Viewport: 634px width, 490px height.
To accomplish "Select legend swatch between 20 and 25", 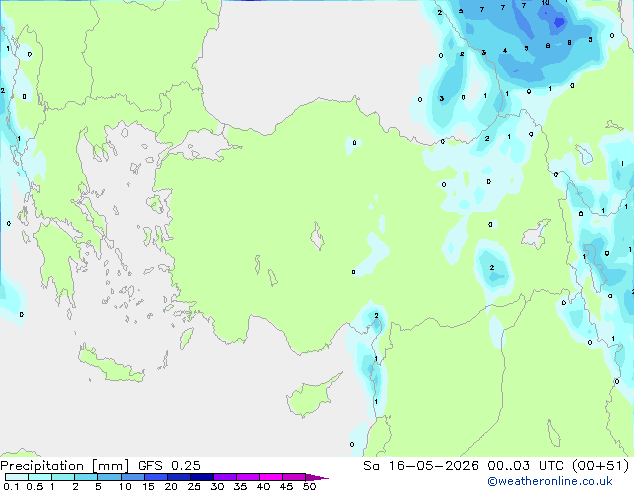I will coord(178,477).
